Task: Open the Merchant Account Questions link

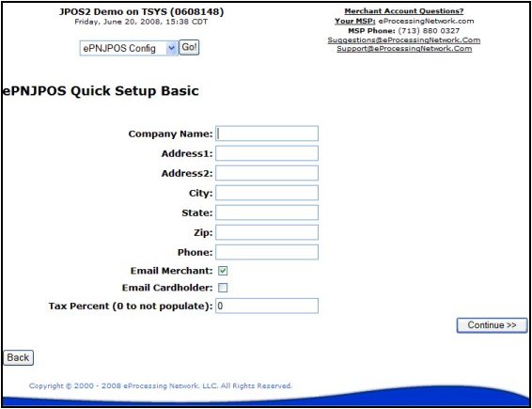Action: coord(404,11)
